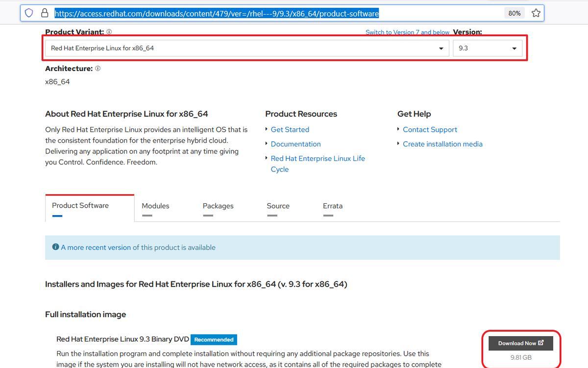This screenshot has width=588, height=368.
Task: Open Red Hat Enterprise Linux Life Cycle link
Action: click(318, 164)
